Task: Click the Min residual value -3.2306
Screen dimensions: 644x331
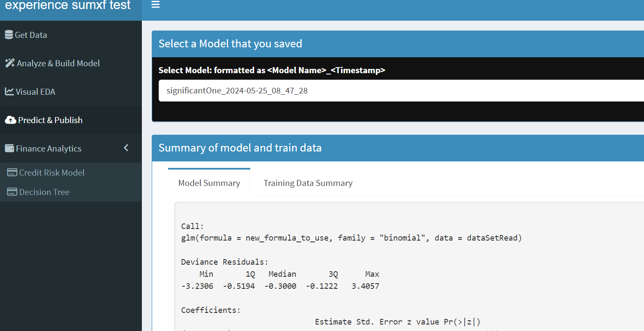Action: click(197, 286)
